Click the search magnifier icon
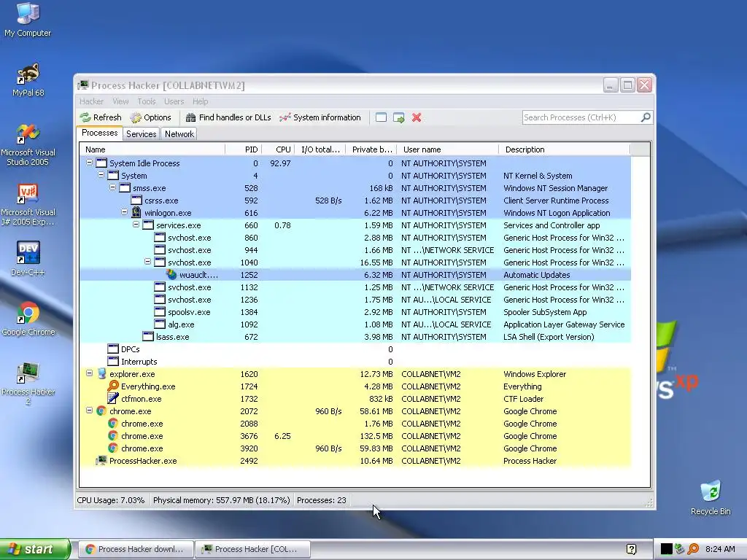The height and width of the screenshot is (560, 747). [646, 117]
